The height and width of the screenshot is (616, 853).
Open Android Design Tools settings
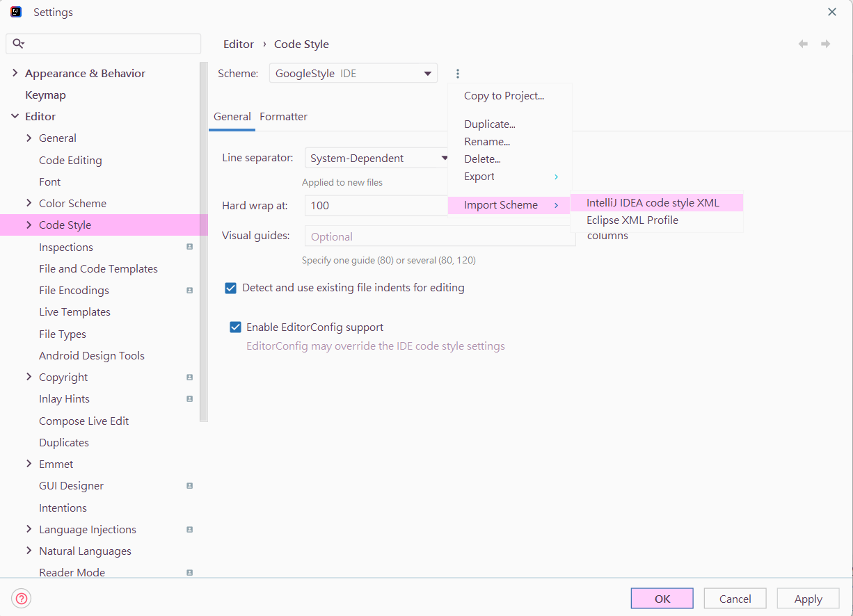pyautogui.click(x=92, y=355)
